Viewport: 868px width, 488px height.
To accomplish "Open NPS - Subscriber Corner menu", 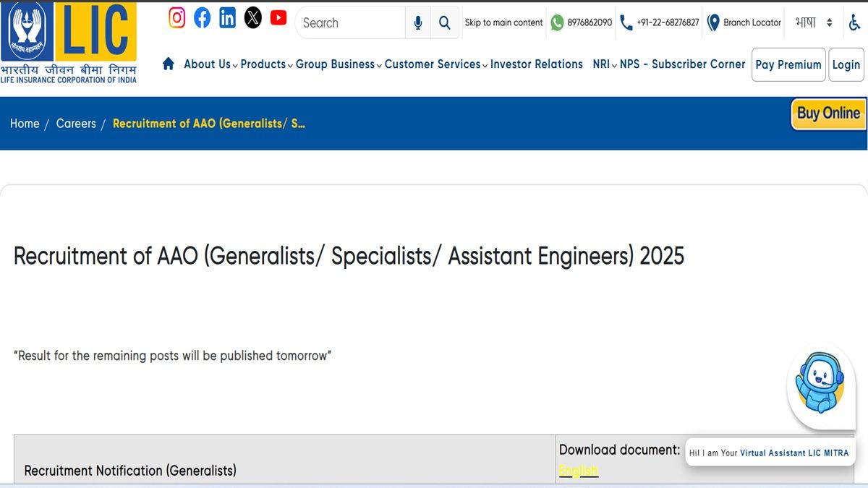I will pos(681,64).
